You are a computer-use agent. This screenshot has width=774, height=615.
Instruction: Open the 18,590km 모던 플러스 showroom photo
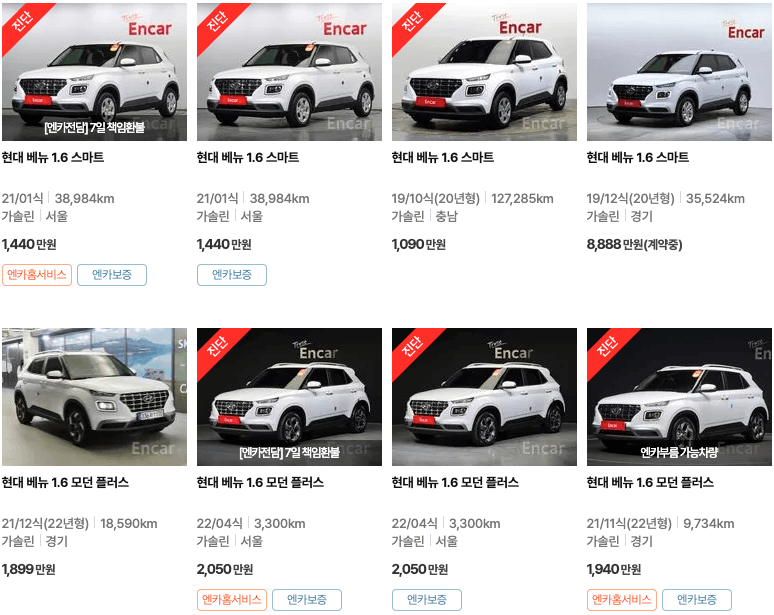point(94,397)
